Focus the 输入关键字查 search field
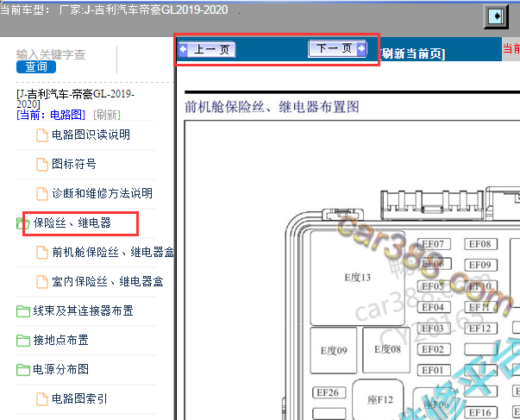This screenshot has height=420, width=520. click(52, 54)
